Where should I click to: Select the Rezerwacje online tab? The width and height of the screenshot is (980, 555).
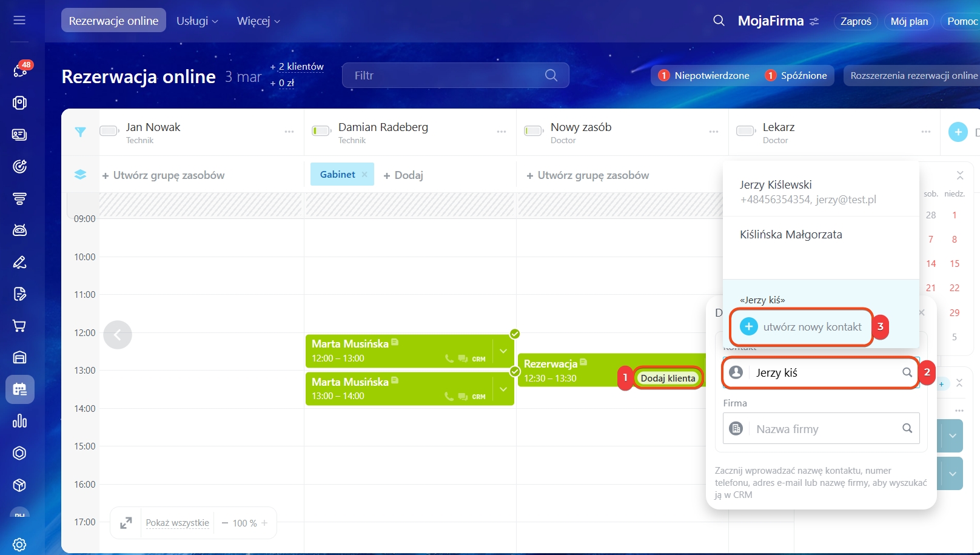coord(113,21)
